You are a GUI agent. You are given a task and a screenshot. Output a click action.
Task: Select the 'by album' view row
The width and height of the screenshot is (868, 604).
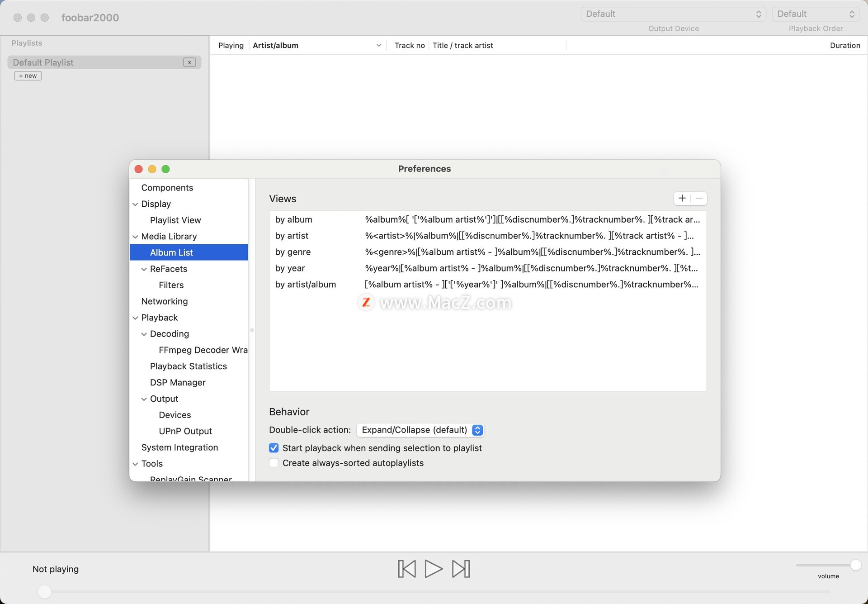(488, 219)
